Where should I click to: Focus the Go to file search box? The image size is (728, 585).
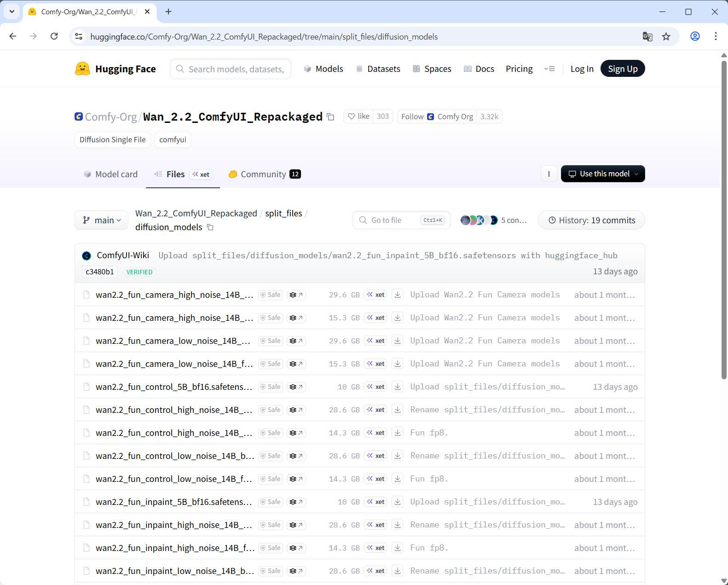point(401,220)
